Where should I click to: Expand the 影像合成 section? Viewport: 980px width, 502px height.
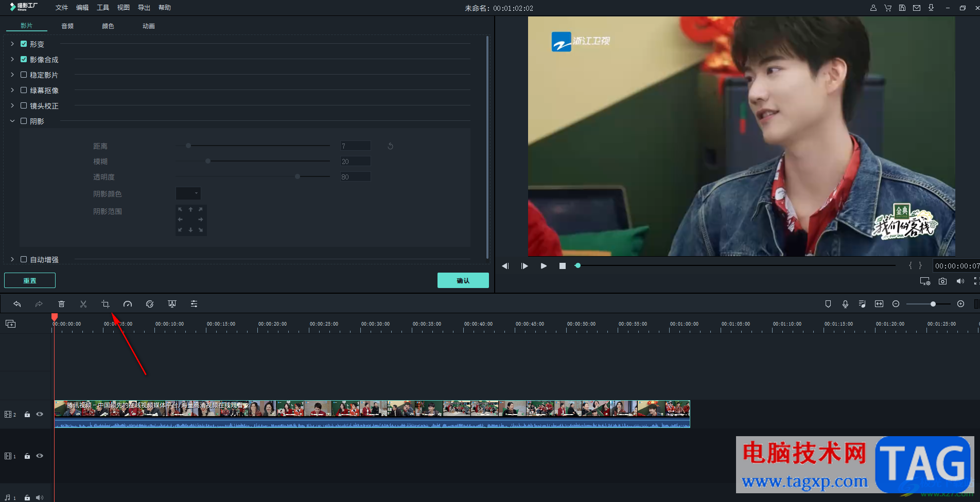click(x=12, y=60)
